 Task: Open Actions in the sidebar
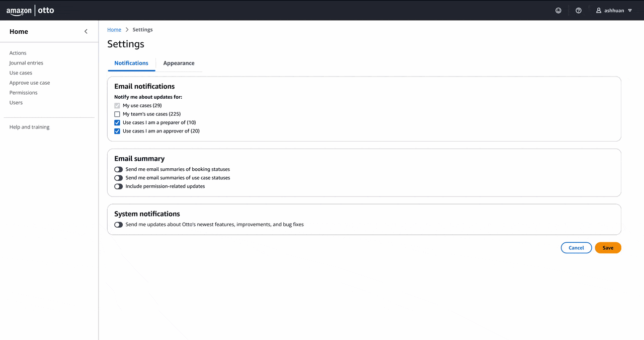pos(18,53)
